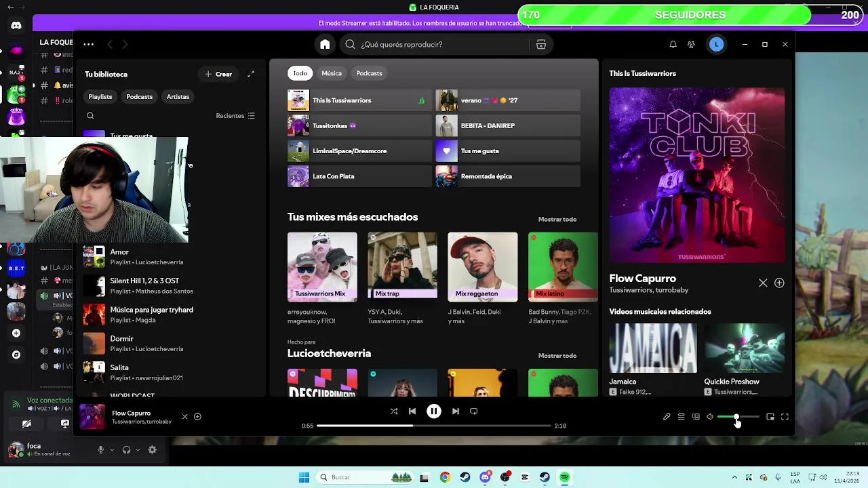Open lyrics microphone icon in player bar

[x=667, y=417]
